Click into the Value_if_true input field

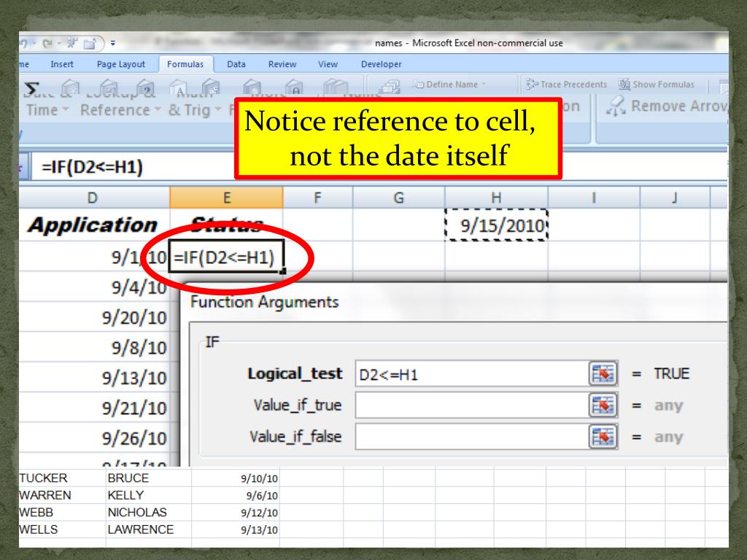[x=471, y=405]
